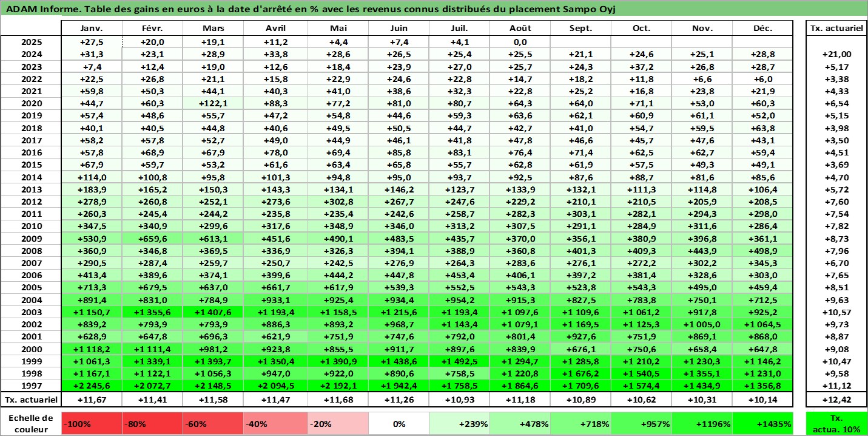Select the 'Févr.' column header
868x436 pixels.
tap(153, 29)
